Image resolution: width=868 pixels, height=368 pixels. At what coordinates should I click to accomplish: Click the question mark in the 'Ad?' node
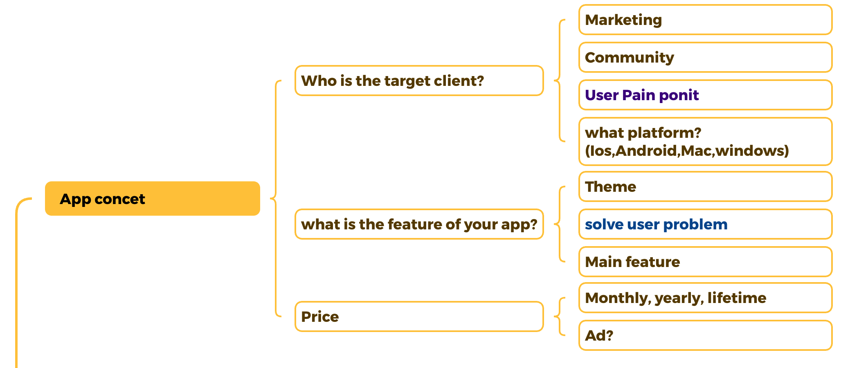[609, 336]
